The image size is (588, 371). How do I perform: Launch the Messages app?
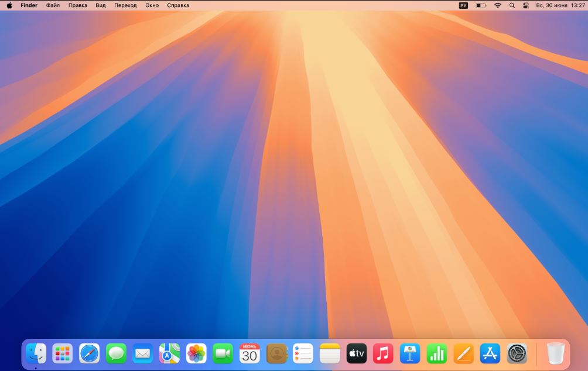pos(115,353)
